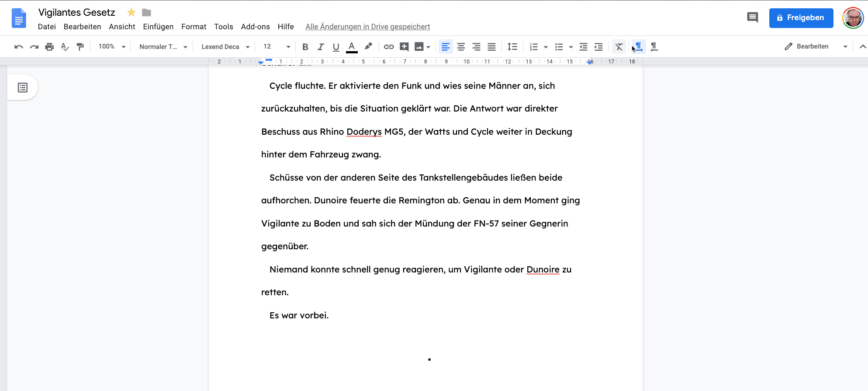Viewport: 868px width, 391px height.
Task: Insert a link using the toolbar
Action: tap(388, 47)
